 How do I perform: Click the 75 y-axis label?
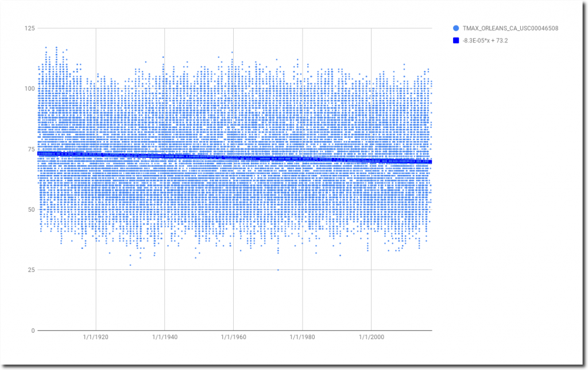click(x=30, y=149)
